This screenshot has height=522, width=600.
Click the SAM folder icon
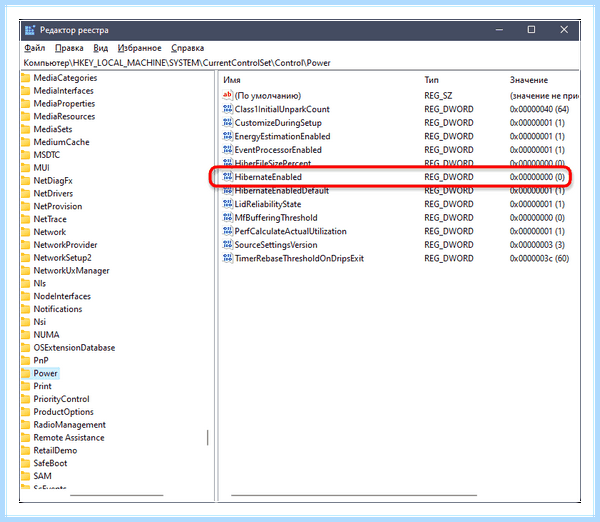[x=26, y=476]
